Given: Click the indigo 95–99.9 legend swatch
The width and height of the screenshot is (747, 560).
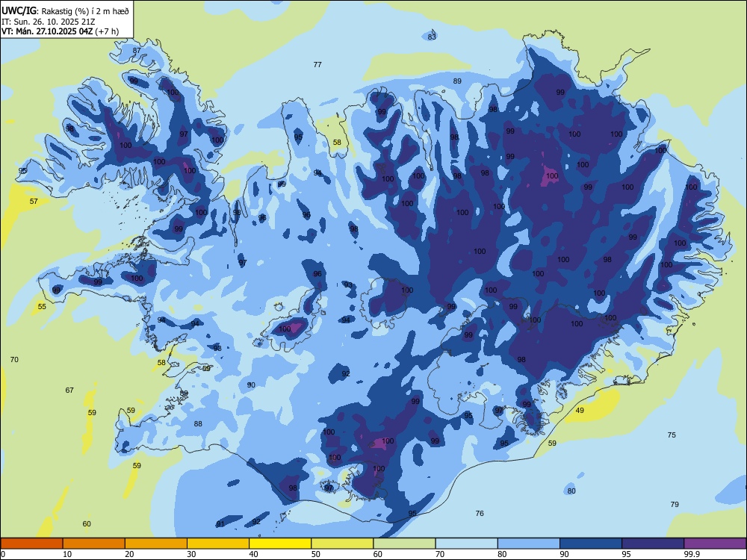Looking at the screenshot, I should point(653,544).
